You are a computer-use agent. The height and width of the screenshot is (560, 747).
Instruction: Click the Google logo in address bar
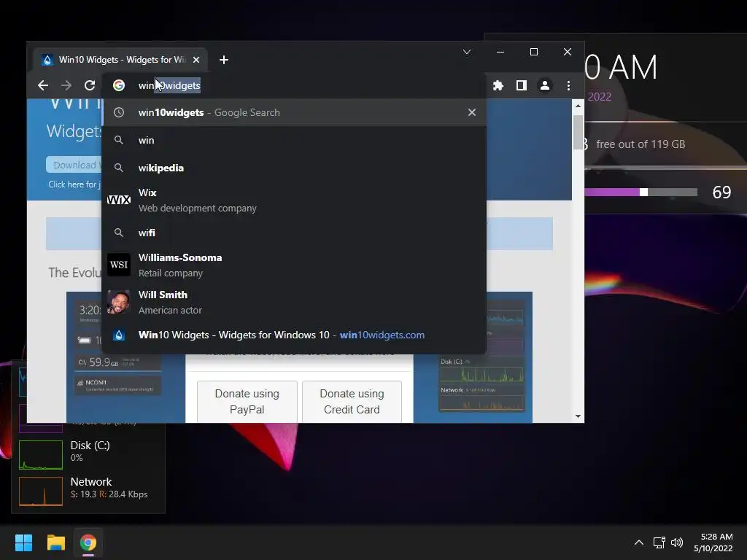(x=119, y=85)
